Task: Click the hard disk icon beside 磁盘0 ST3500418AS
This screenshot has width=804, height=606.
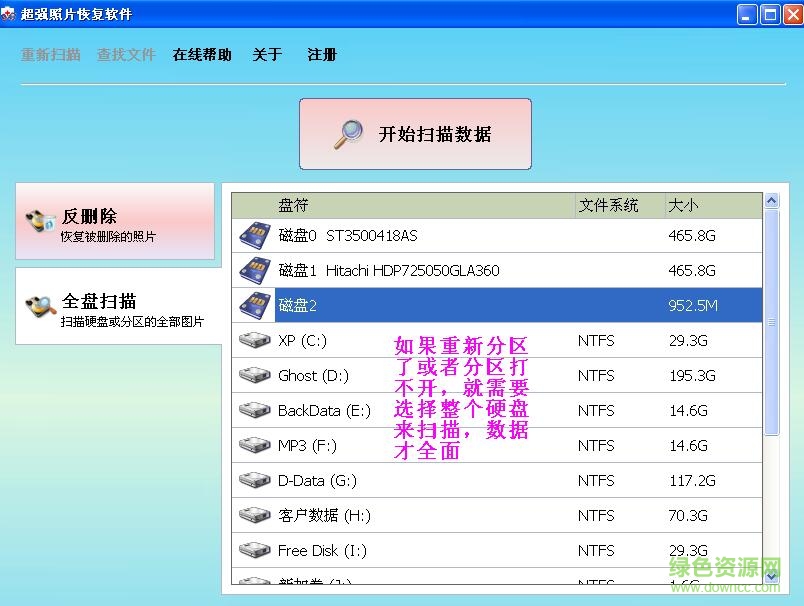Action: tap(253, 234)
